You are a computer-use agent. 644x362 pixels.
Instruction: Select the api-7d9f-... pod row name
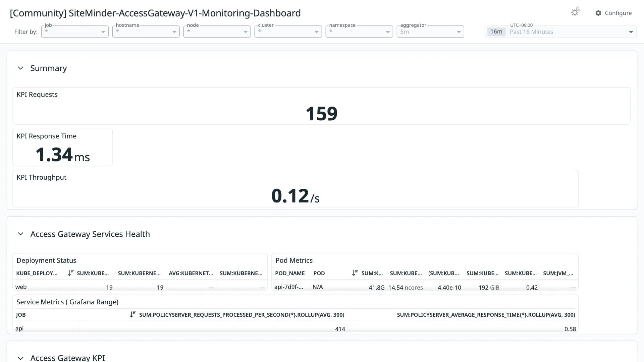[x=288, y=287]
